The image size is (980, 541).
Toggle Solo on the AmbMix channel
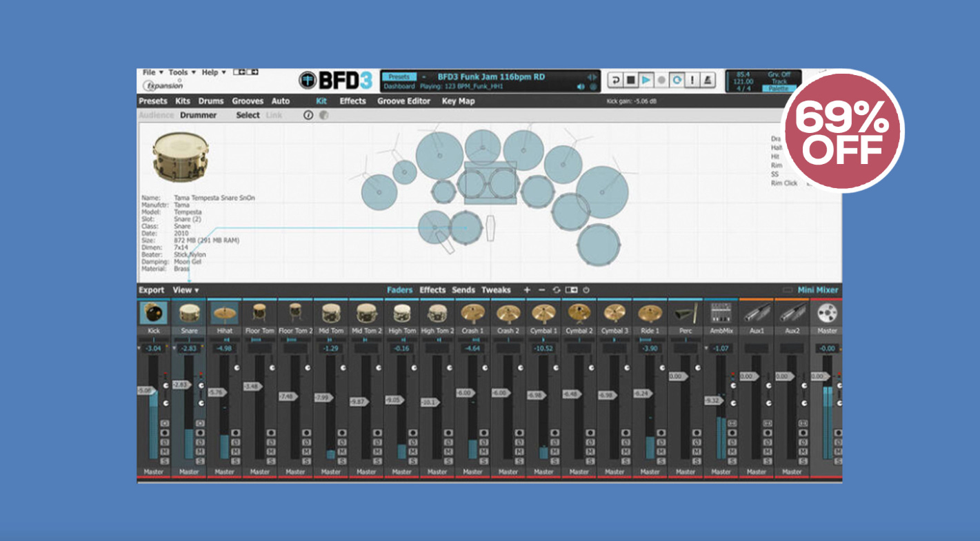tap(732, 461)
